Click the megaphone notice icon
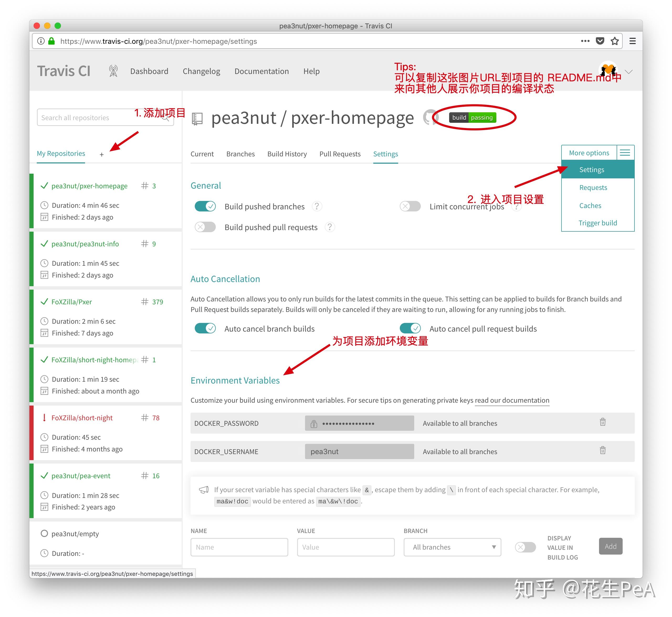Screen dimensions: 672x617 (x=203, y=490)
